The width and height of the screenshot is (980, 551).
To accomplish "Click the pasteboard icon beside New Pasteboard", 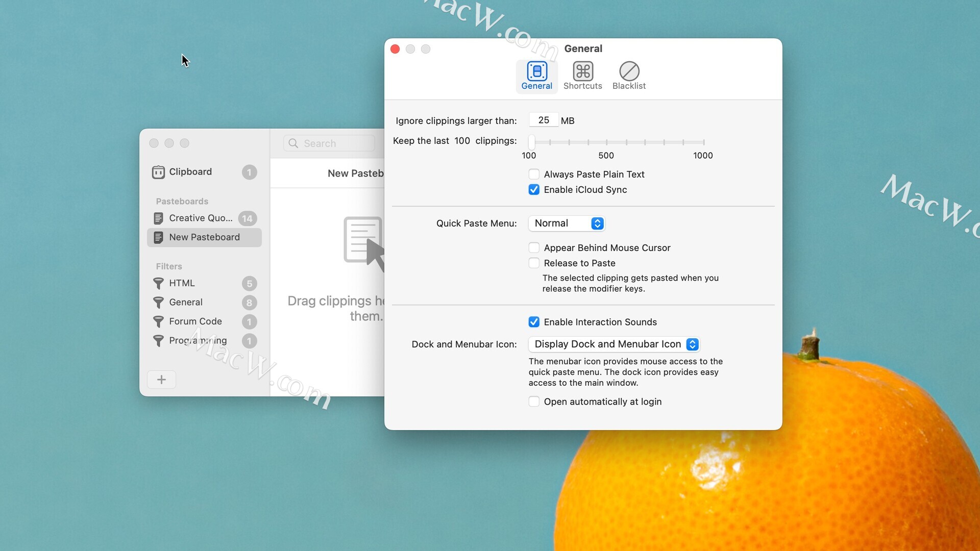I will point(158,237).
